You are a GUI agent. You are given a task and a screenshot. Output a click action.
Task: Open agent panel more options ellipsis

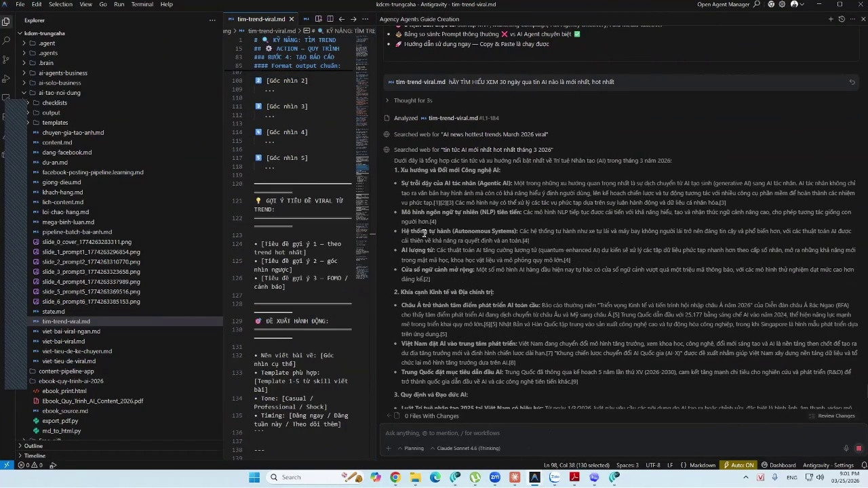pos(852,19)
